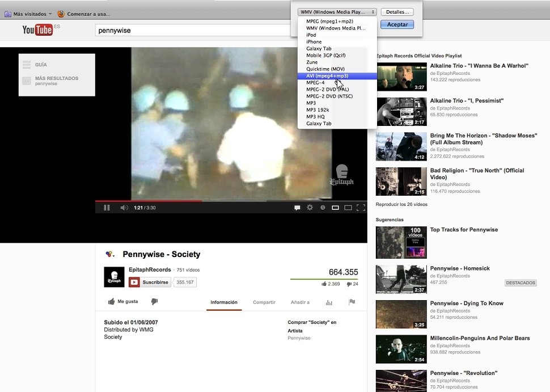Click the Epitaph Records Official Video Playlist heading
This screenshot has height=392, width=550.
(419, 56)
